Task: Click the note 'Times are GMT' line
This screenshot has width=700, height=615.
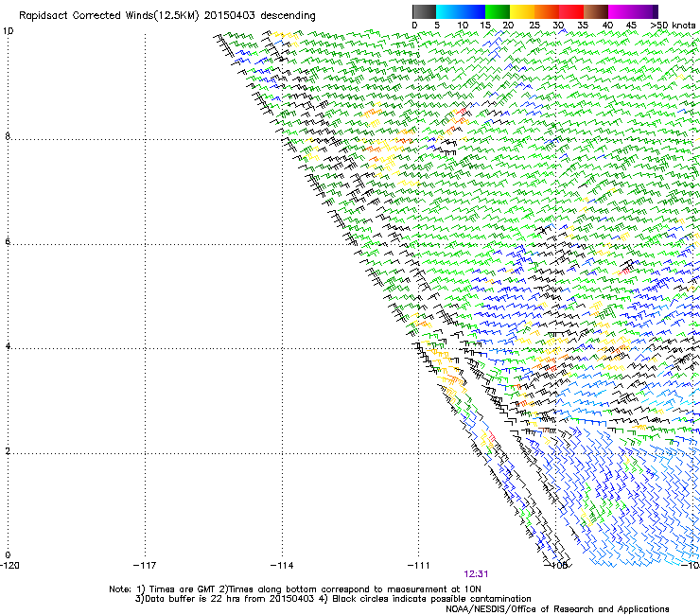Action: pos(295,589)
